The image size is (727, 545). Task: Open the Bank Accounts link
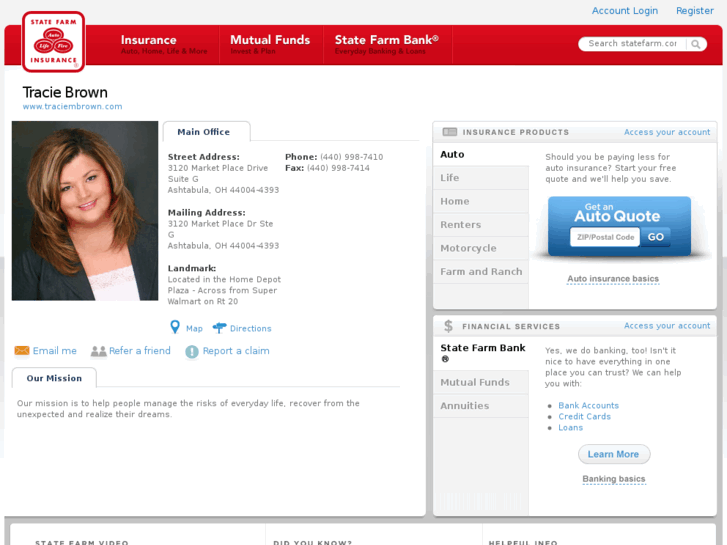pyautogui.click(x=588, y=405)
